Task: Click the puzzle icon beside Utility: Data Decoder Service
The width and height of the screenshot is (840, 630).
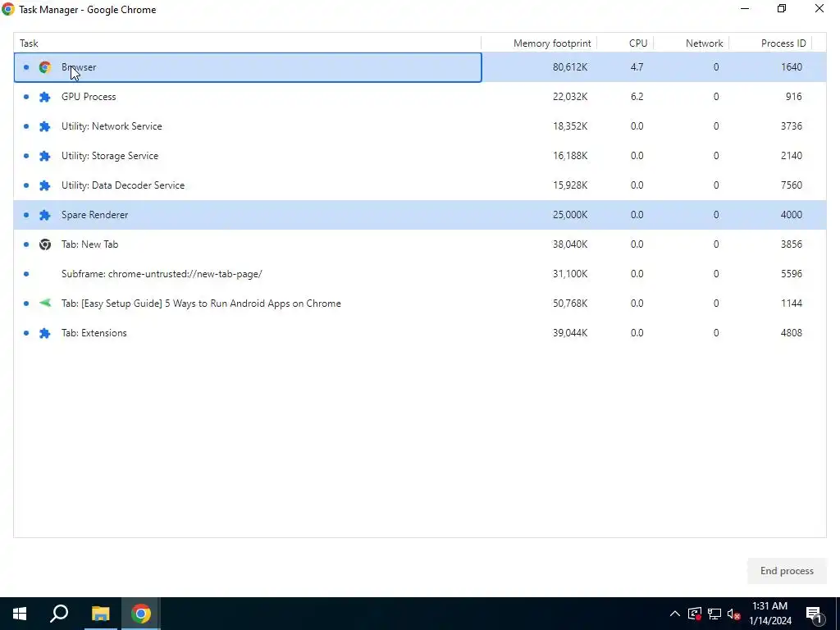Action: coord(45,185)
